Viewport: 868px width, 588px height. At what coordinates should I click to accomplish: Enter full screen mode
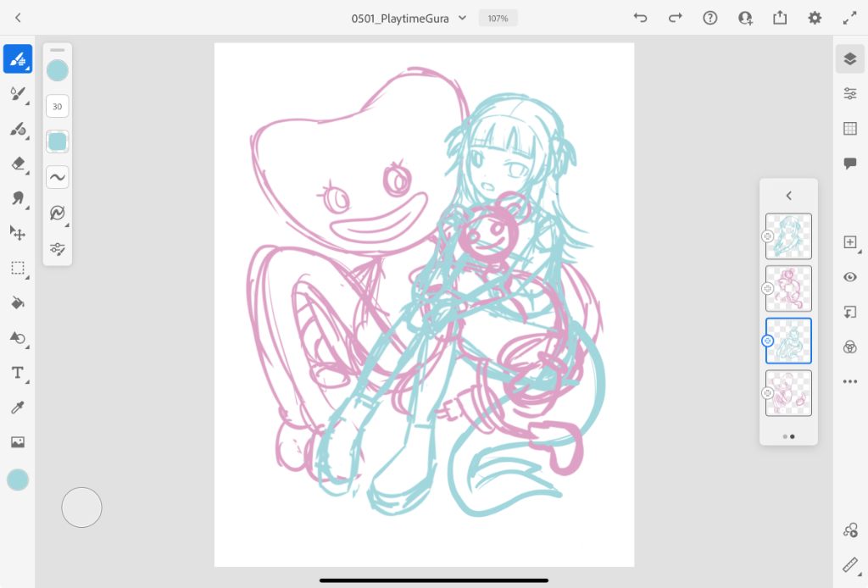coord(849,18)
